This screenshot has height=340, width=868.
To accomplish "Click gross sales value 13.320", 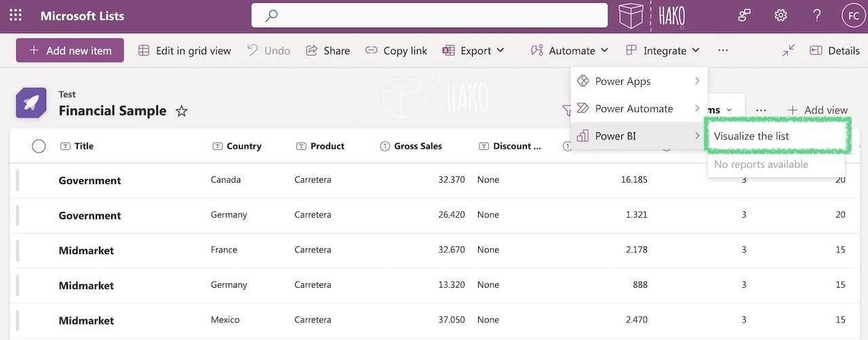I will pos(452,285).
